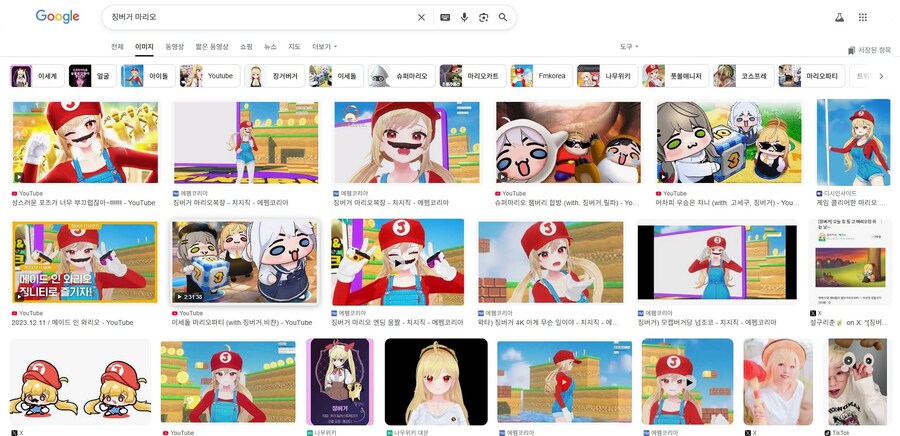Open 징버거 마리오 엔딩 움짤 thumbnail
This screenshot has height=436, width=900.
[x=397, y=262]
